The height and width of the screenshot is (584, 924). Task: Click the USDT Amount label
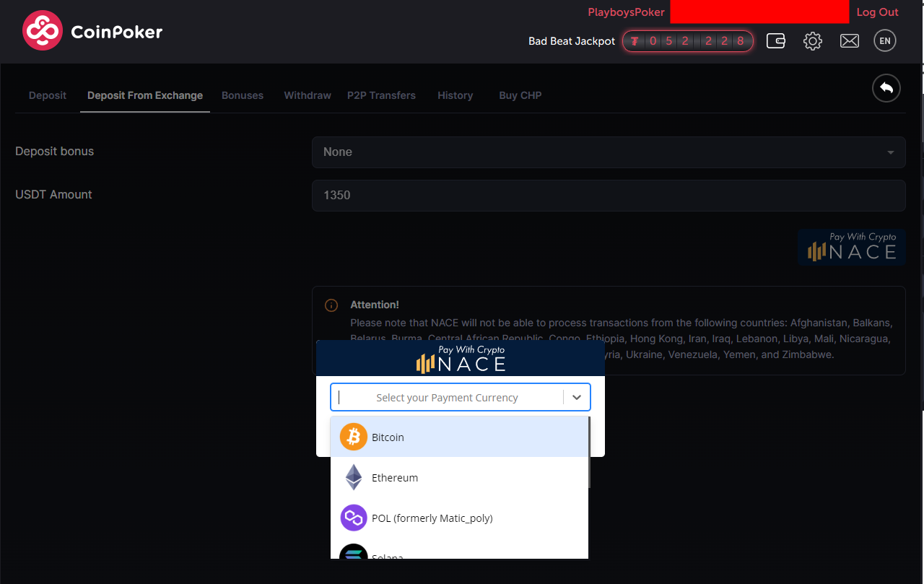pyautogui.click(x=53, y=195)
